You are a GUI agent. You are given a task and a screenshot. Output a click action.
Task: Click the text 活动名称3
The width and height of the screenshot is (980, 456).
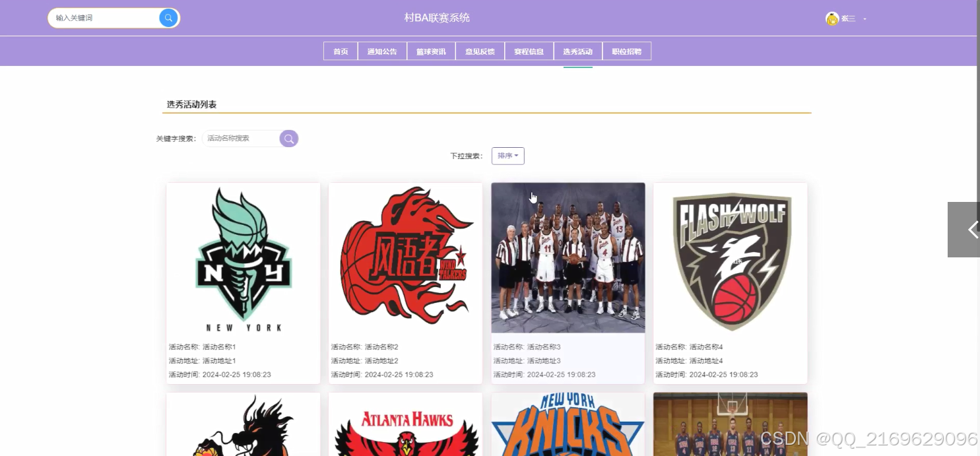pyautogui.click(x=544, y=347)
